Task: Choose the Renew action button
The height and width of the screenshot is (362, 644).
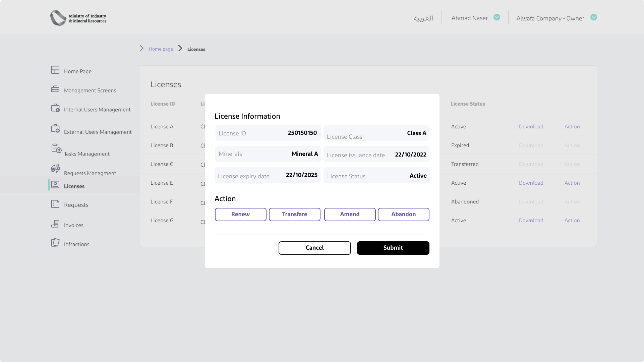Action: tap(240, 215)
